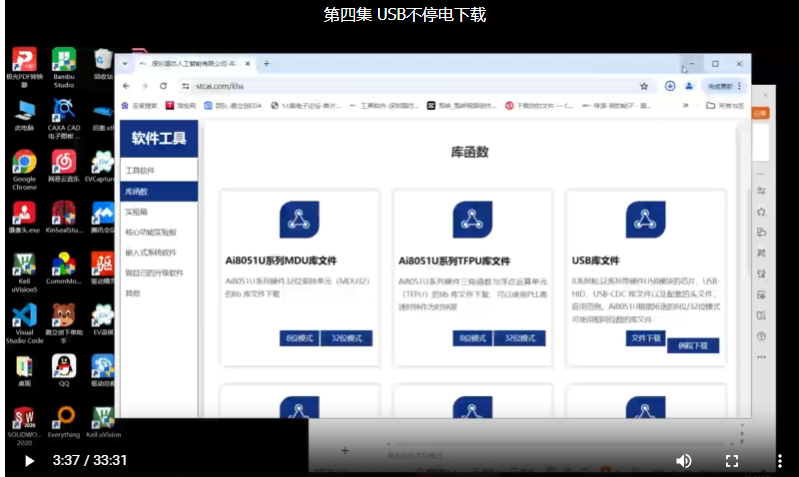Open 网易云音乐 desktop shortcut

click(64, 166)
